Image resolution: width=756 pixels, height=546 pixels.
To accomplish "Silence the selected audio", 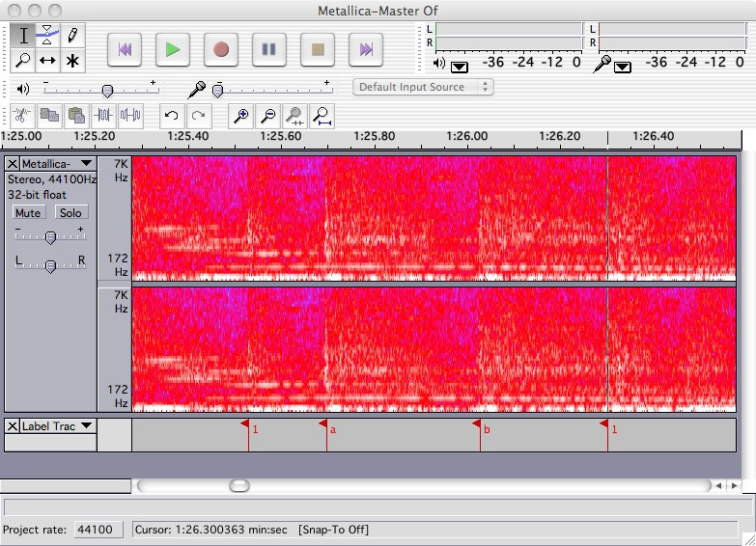I will [130, 116].
